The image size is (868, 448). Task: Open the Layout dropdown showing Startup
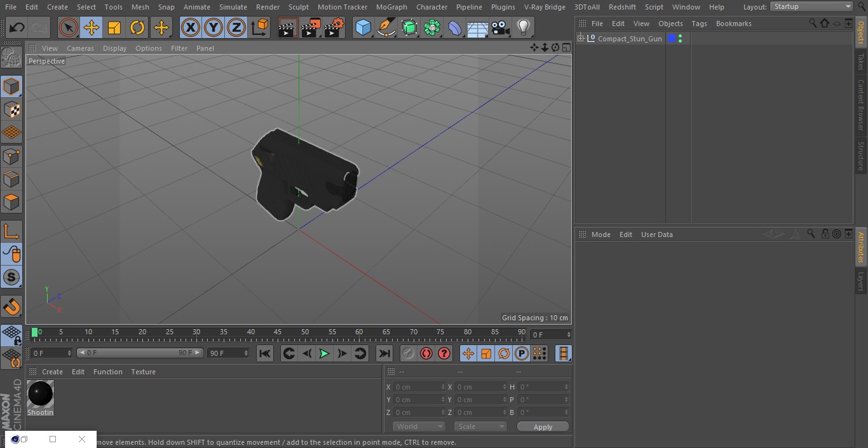tap(811, 6)
